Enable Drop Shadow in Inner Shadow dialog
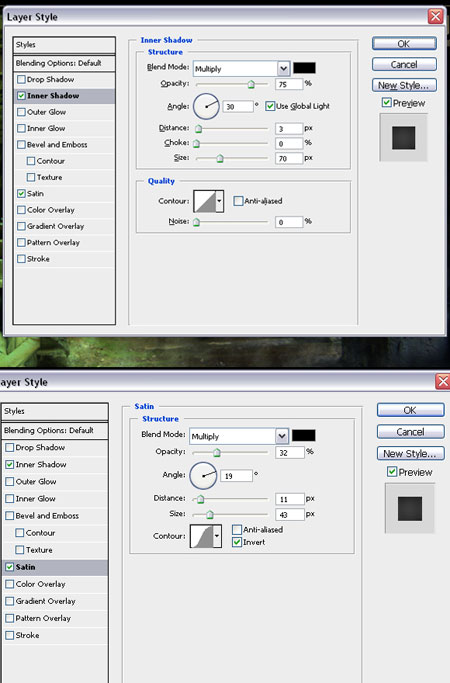 (21, 80)
